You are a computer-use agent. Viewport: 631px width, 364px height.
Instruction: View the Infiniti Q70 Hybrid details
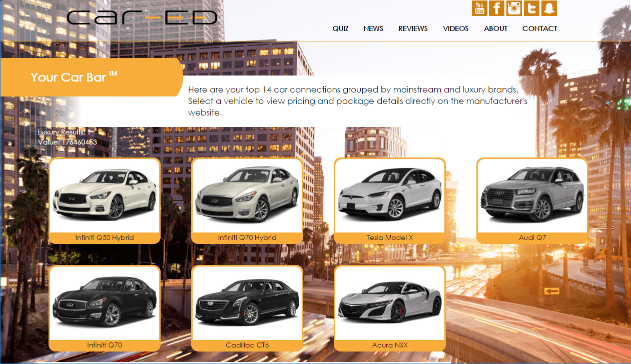pyautogui.click(x=247, y=200)
